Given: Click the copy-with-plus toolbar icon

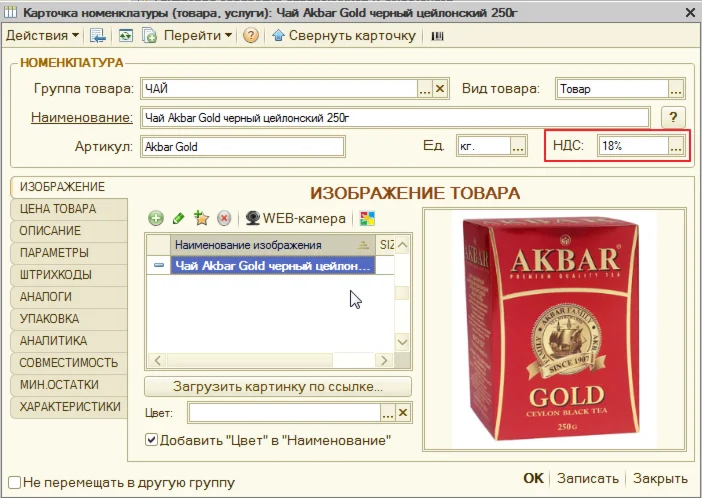Looking at the screenshot, I should coord(149,35).
